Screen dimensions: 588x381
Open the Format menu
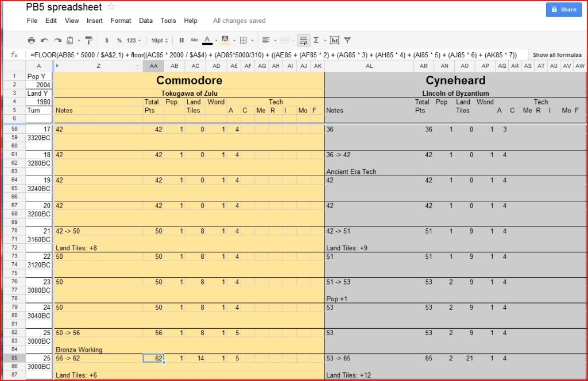click(x=121, y=21)
